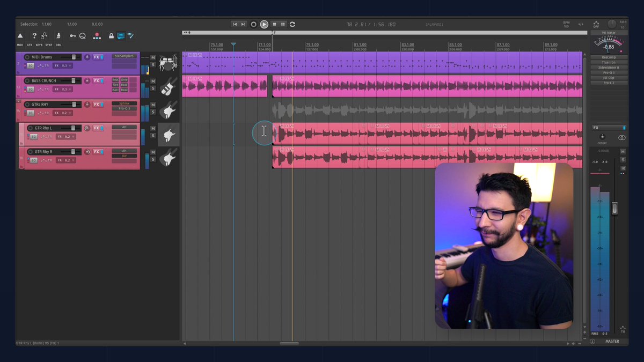This screenshot has height=362, width=644.
Task: Click the triangle metronome toolbar icon
Action: tap(20, 36)
